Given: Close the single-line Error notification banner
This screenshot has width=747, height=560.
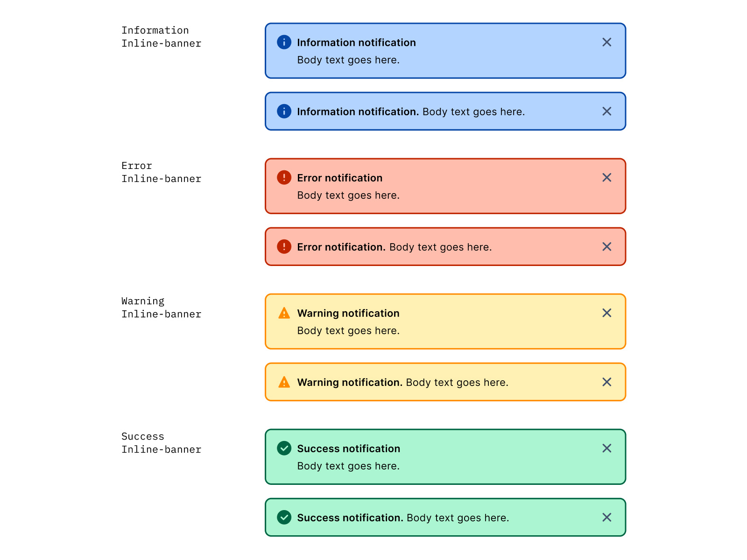Looking at the screenshot, I should (606, 247).
